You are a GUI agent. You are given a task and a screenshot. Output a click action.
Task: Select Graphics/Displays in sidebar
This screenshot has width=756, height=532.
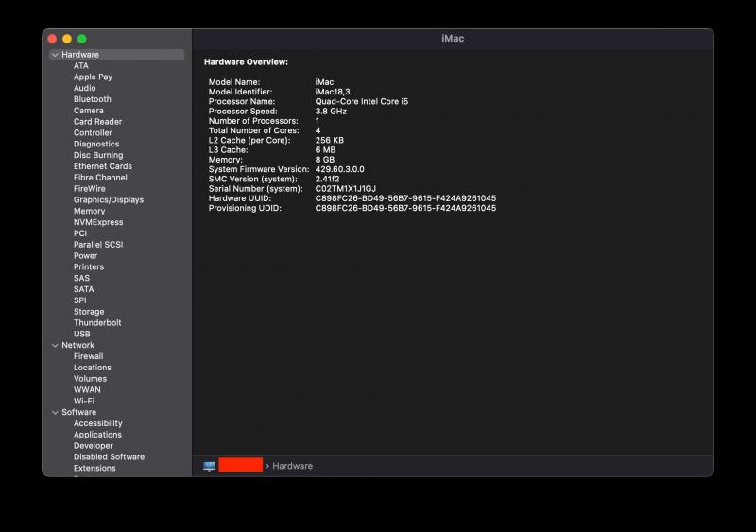tap(109, 199)
